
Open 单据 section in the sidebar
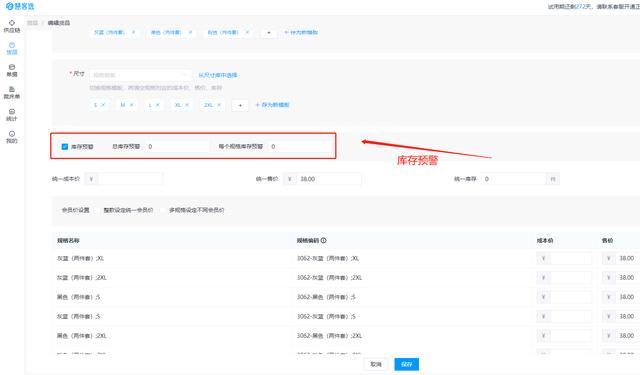tap(12, 71)
